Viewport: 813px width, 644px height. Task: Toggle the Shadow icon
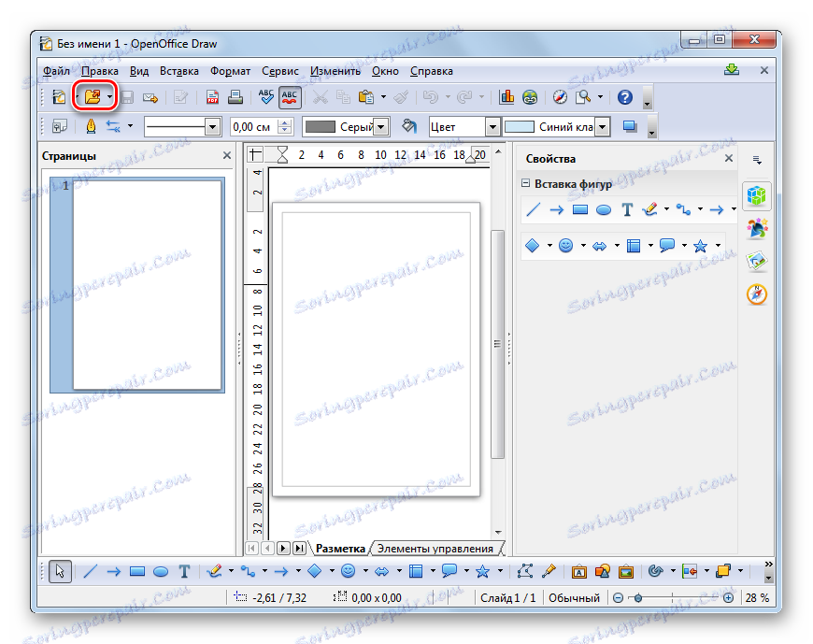(630, 126)
